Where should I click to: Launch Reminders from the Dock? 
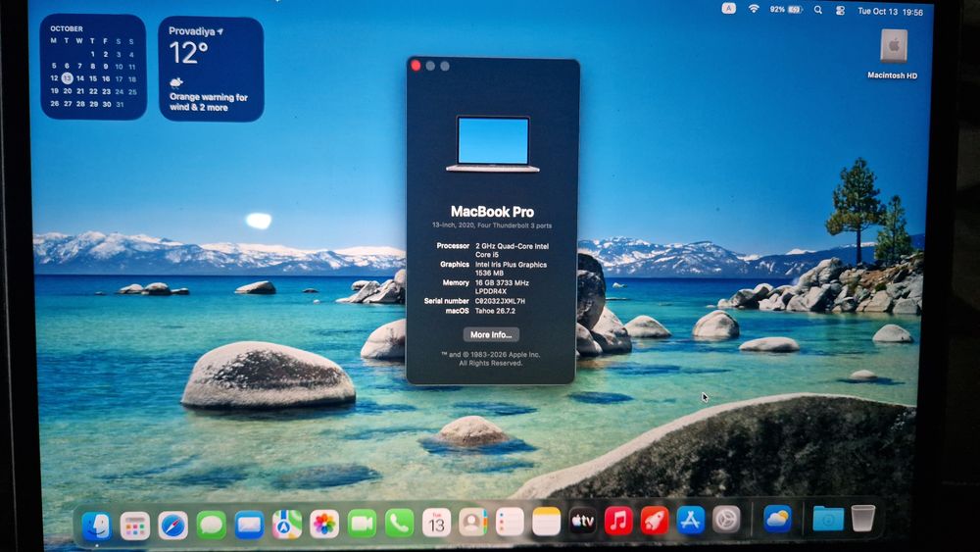(x=510, y=522)
